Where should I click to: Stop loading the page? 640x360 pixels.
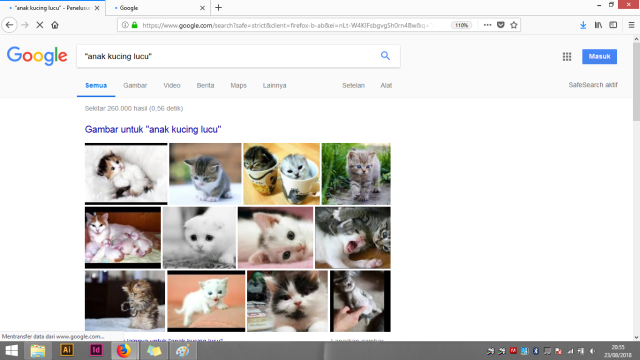pyautogui.click(x=40, y=25)
